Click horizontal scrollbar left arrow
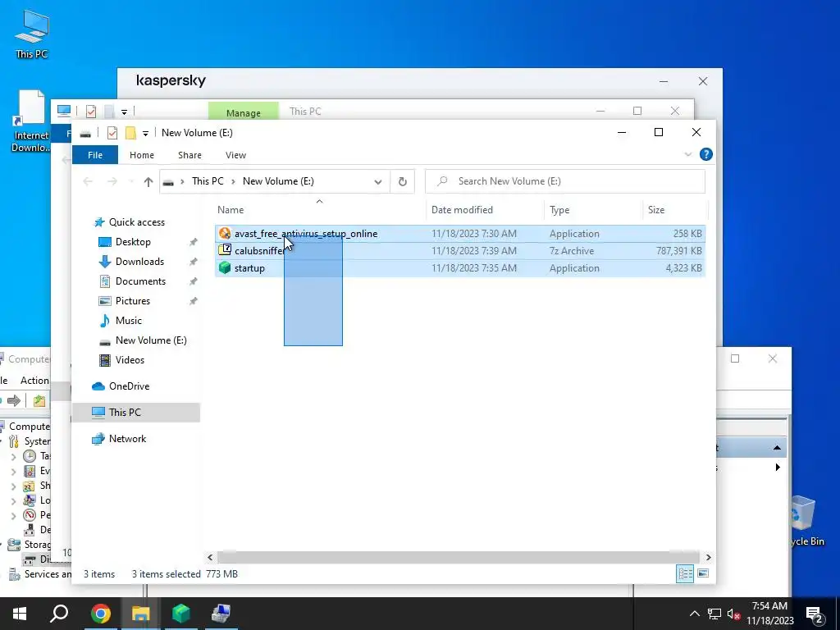Viewport: 840px width, 630px height. point(210,558)
